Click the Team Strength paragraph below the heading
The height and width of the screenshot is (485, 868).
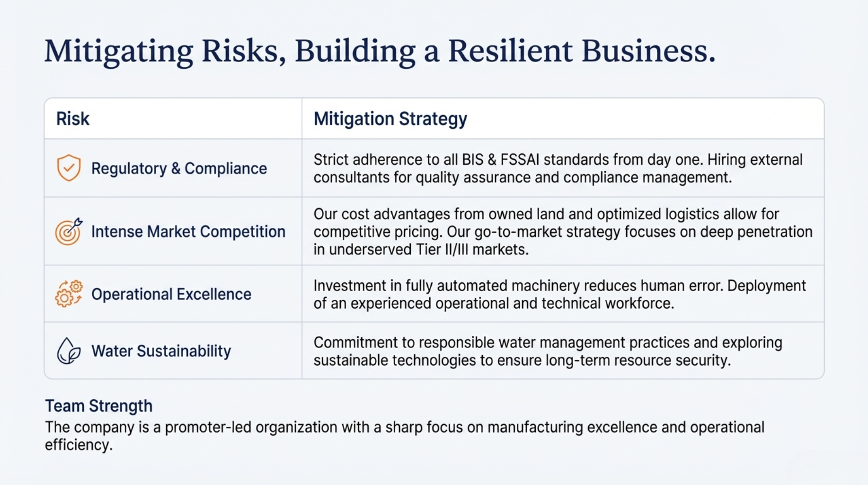coord(404,436)
